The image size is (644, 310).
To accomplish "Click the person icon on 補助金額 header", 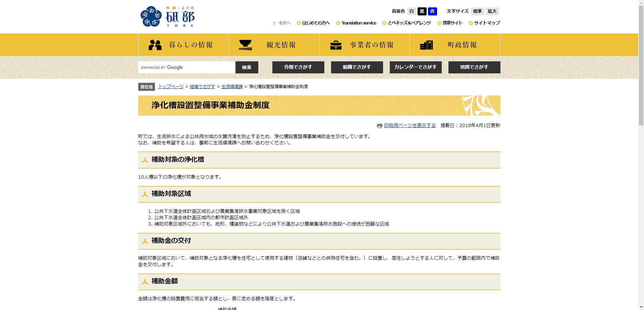I will click(x=145, y=282).
